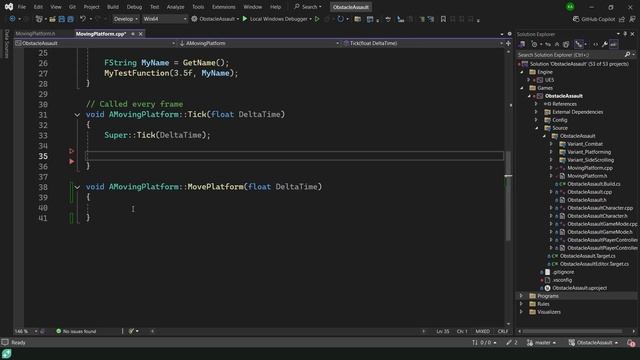Click the notifications icon in status bar
Screen dimensions: 640x360
point(631,342)
